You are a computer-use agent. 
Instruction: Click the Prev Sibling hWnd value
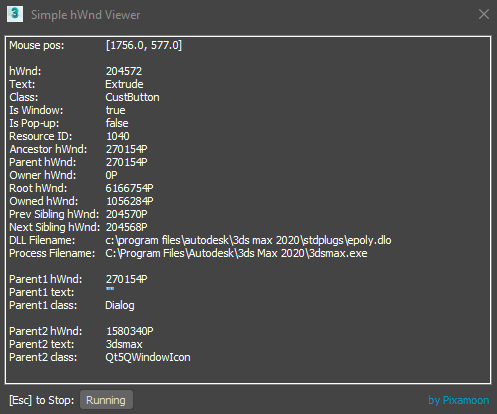[126, 214]
